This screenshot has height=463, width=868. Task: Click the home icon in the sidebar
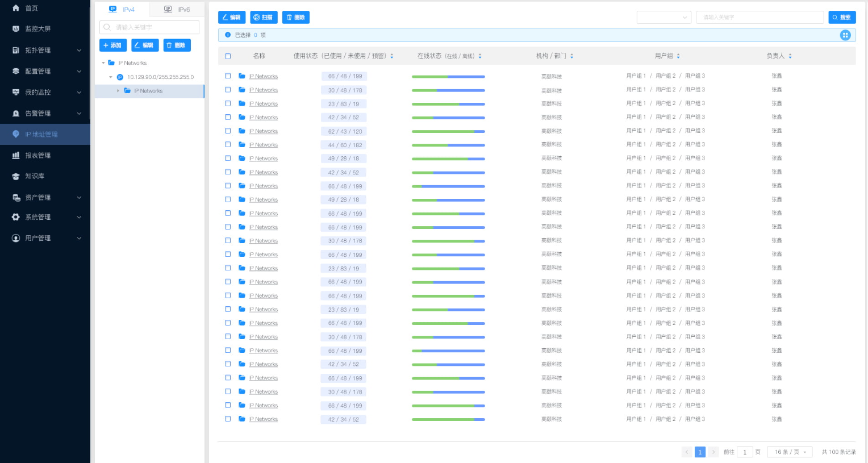(16, 8)
